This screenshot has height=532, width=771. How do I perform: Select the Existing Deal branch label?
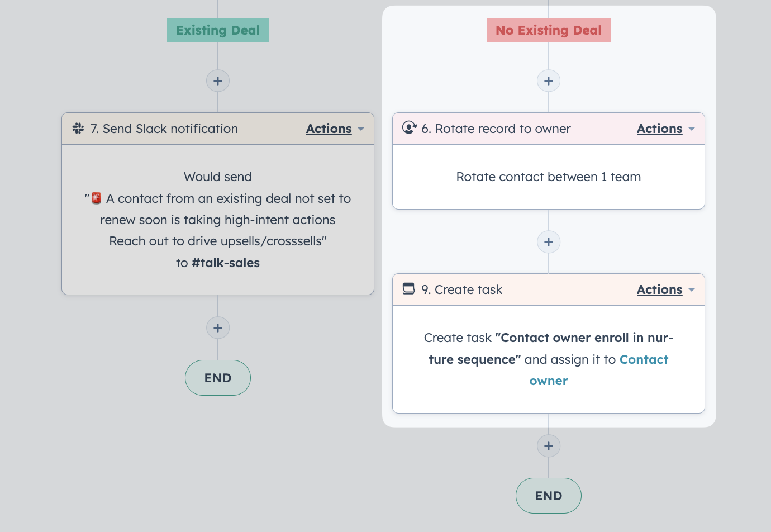tap(218, 30)
